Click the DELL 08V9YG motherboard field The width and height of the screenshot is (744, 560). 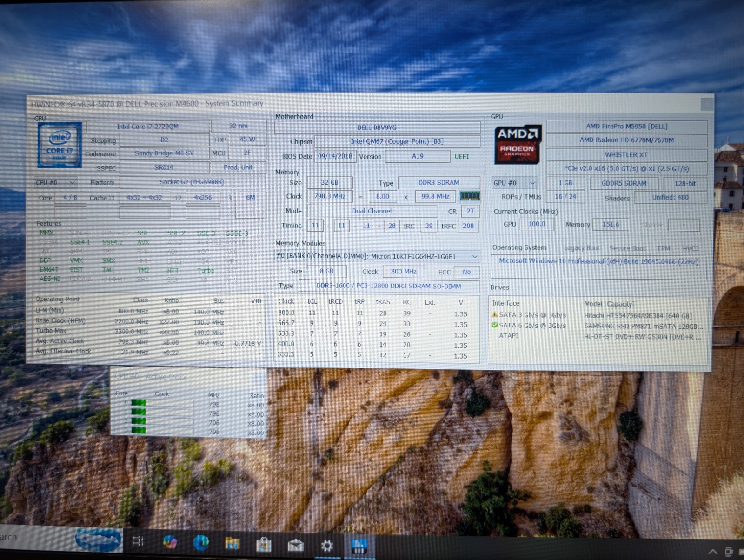pos(377,127)
